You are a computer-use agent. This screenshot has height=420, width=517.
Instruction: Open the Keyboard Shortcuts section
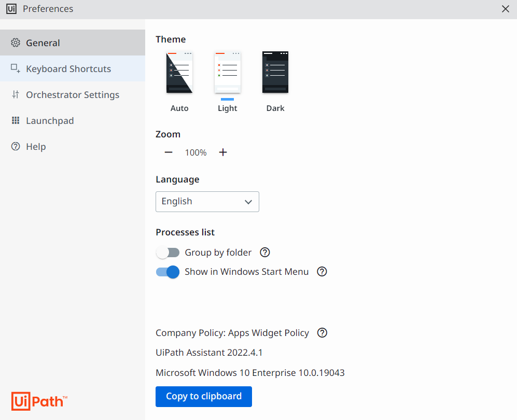[x=73, y=68]
